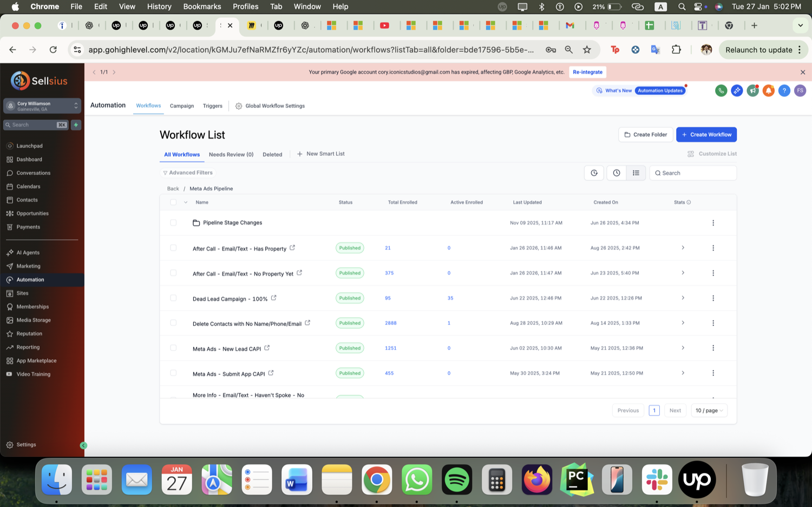
Task: Open Dead Lead Campaign external link icon
Action: [273, 298]
